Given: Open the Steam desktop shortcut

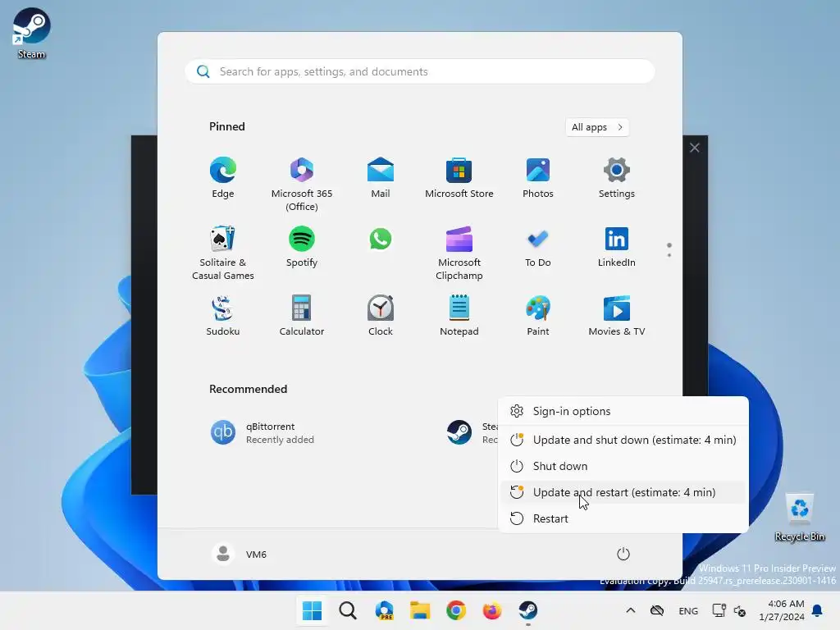Looking at the screenshot, I should (31, 33).
